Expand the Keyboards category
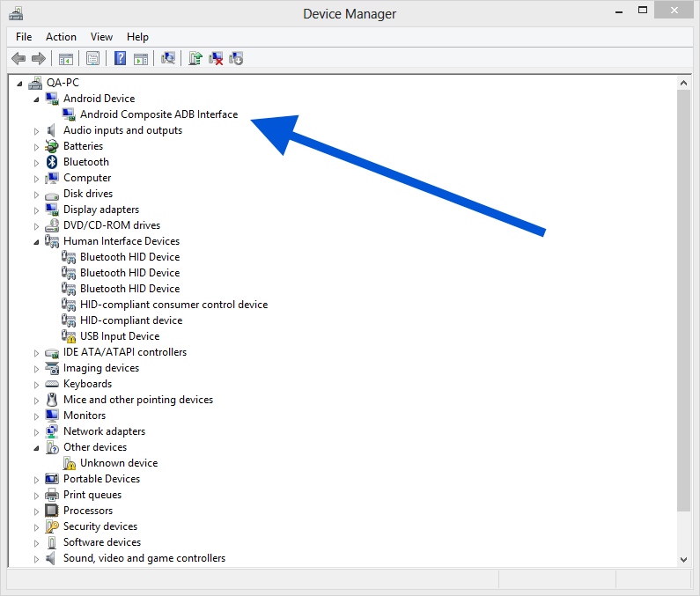Viewport: 700px width, 596px height. tap(36, 385)
